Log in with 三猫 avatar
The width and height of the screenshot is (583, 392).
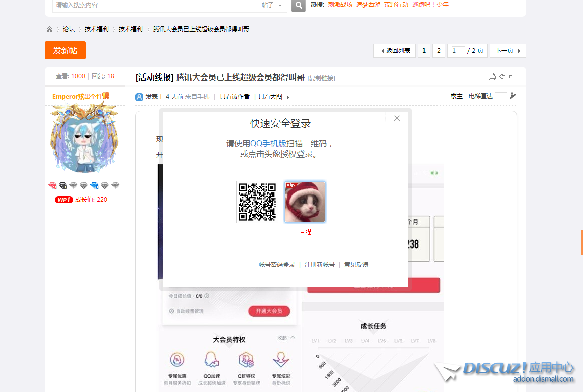[305, 202]
